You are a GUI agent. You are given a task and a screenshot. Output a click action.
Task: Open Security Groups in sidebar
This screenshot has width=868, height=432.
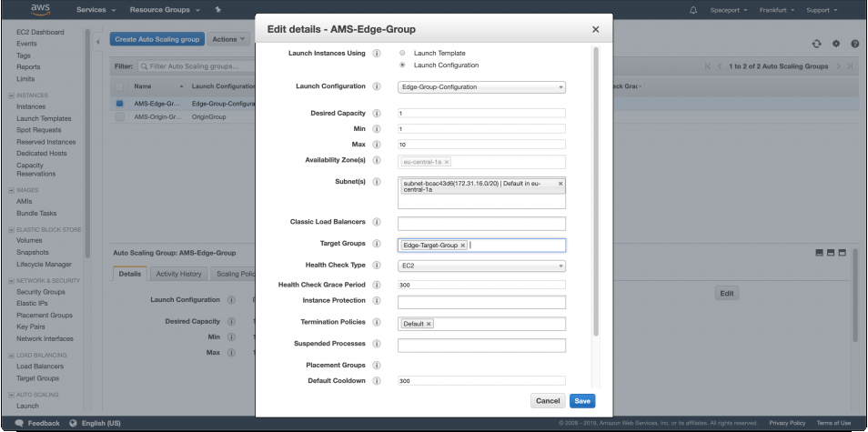41,292
